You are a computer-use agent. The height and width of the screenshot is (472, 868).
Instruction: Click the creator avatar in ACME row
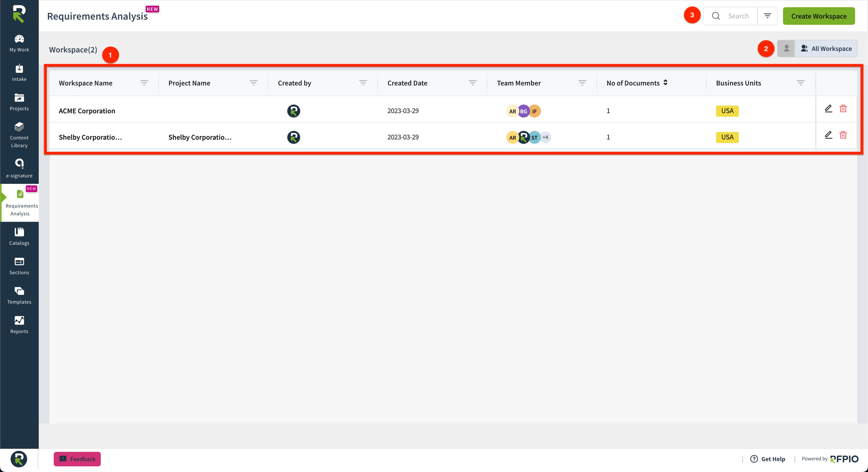point(293,111)
